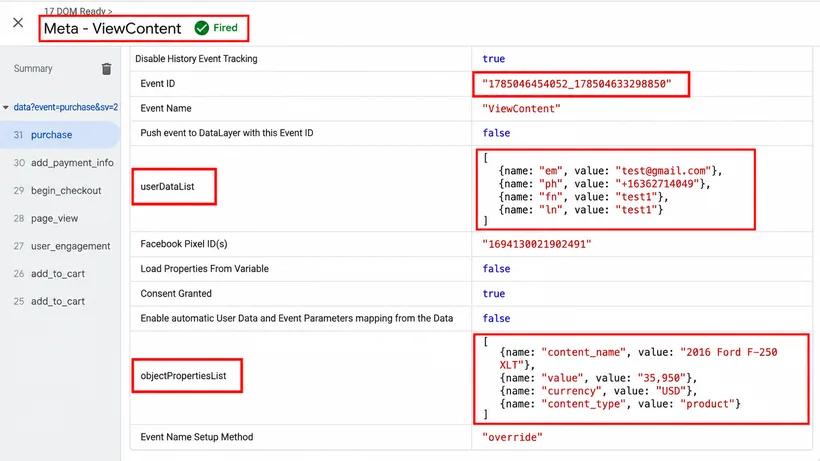The height and width of the screenshot is (461, 820).
Task: Open the data?event=purchase&sv=2 request
Action: pyautogui.click(x=66, y=107)
